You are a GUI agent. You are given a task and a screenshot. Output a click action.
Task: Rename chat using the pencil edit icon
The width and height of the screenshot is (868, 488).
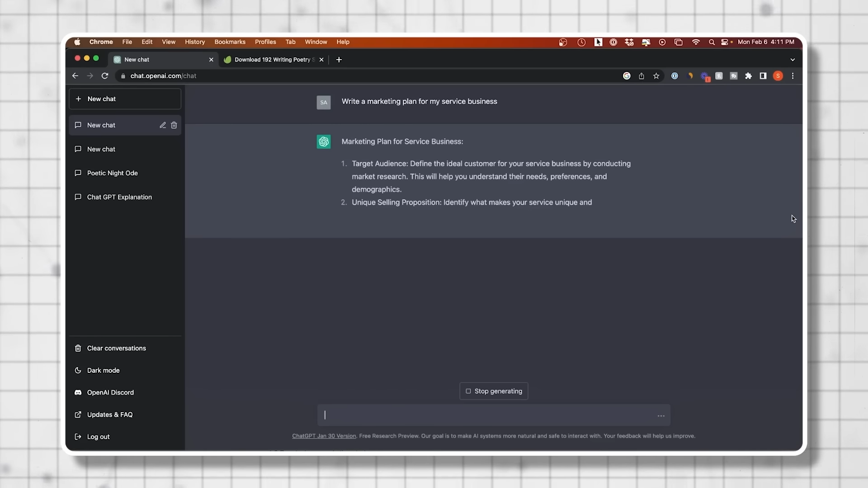pos(163,125)
